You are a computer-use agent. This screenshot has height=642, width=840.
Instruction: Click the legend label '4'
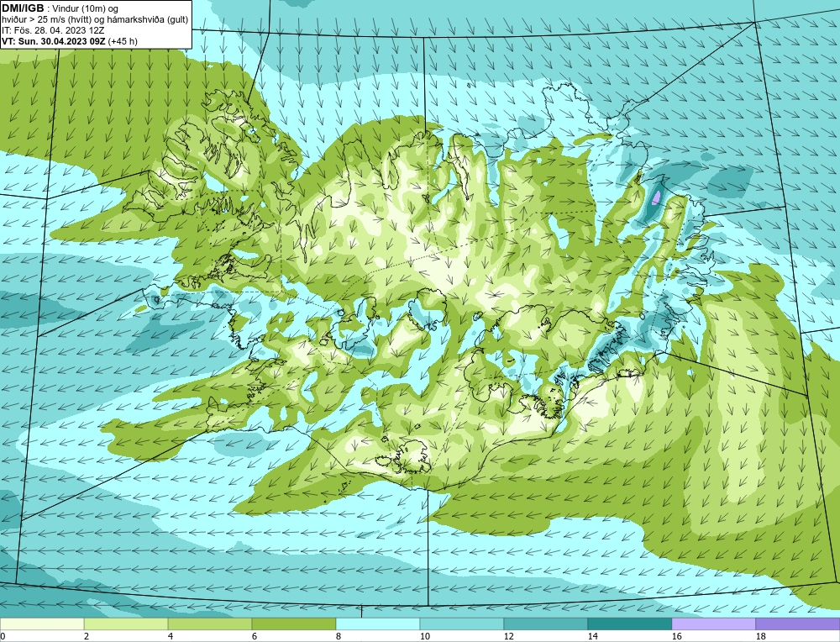click(x=171, y=636)
